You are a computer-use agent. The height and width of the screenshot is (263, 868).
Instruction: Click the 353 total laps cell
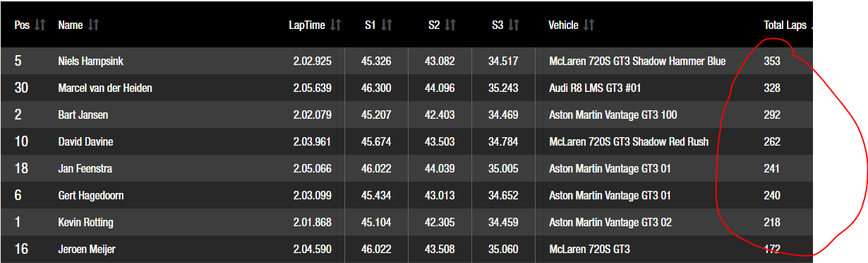[772, 62]
